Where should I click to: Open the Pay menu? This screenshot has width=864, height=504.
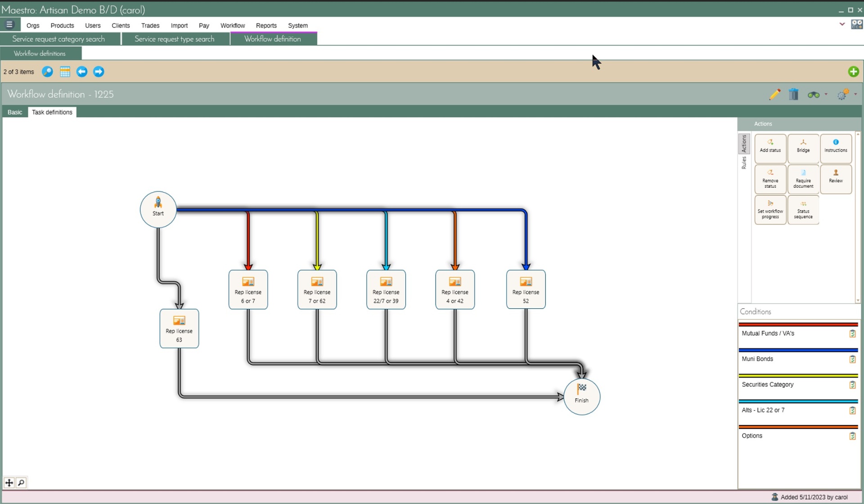pyautogui.click(x=204, y=26)
